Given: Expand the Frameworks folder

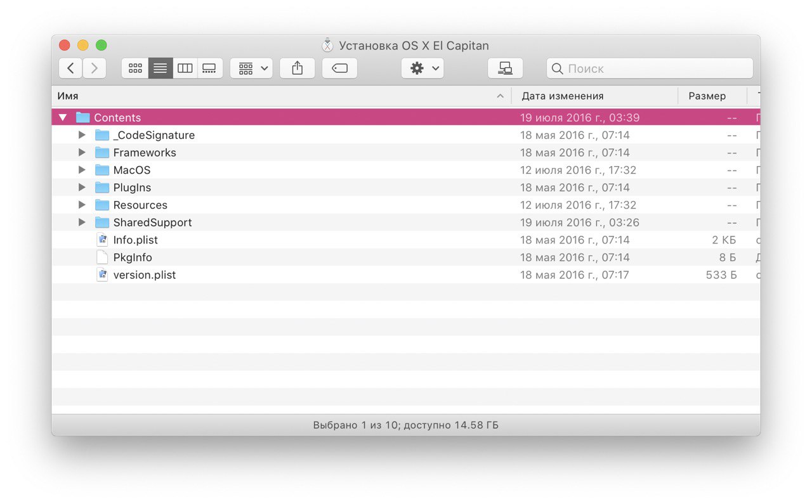Looking at the screenshot, I should click(x=82, y=153).
